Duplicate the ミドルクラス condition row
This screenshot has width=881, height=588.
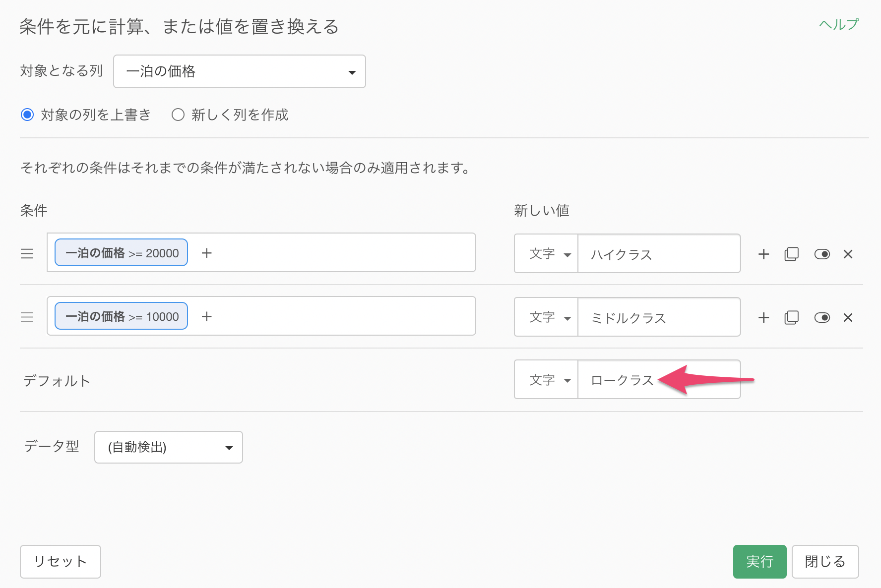coord(791,318)
